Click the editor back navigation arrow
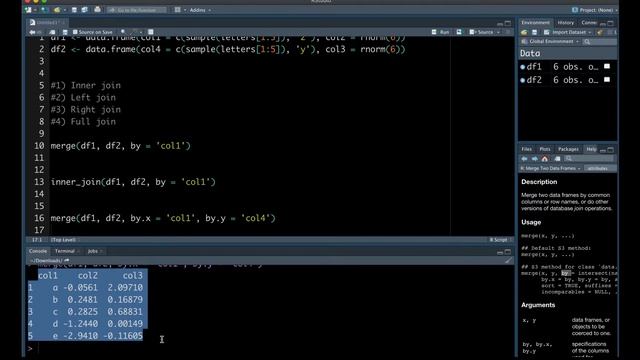Image resolution: width=640 pixels, height=360 pixels. pyautogui.click(x=32, y=32)
